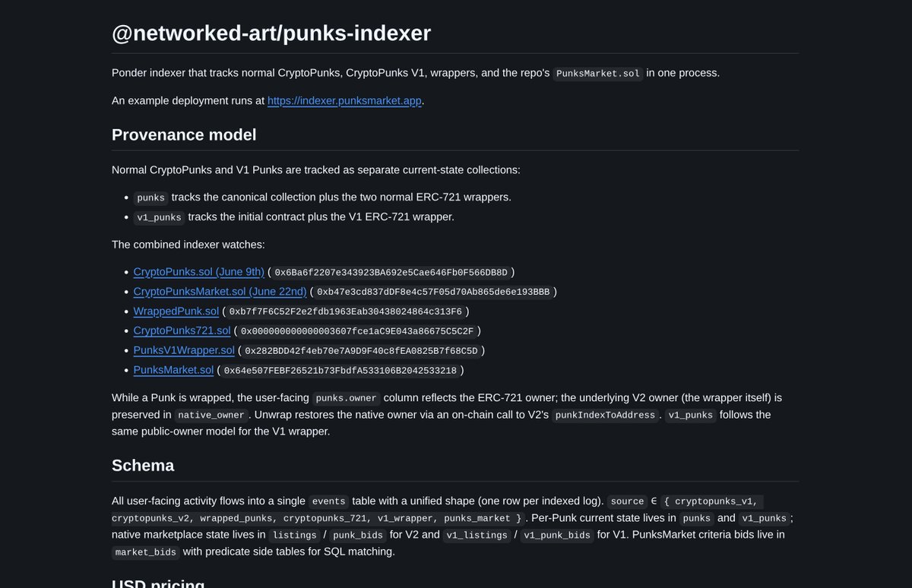The image size is (912, 588).
Task: Click address 0x000000000000003607fce1aC9E043a86675C5C2F
Action: pyautogui.click(x=357, y=332)
